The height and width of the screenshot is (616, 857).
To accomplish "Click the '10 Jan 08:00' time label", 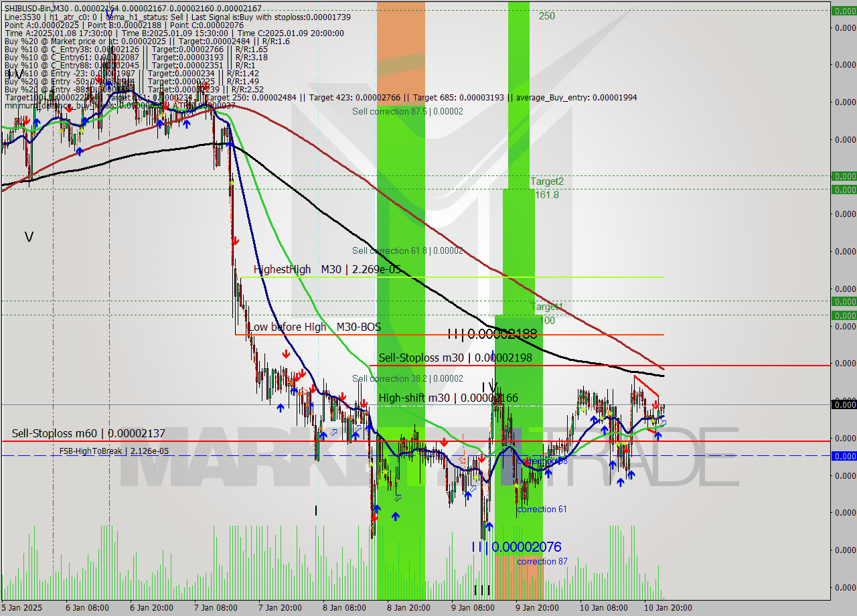I will tap(603, 608).
